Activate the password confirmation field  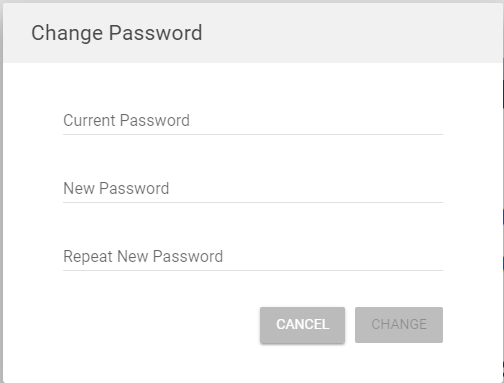[x=253, y=257]
